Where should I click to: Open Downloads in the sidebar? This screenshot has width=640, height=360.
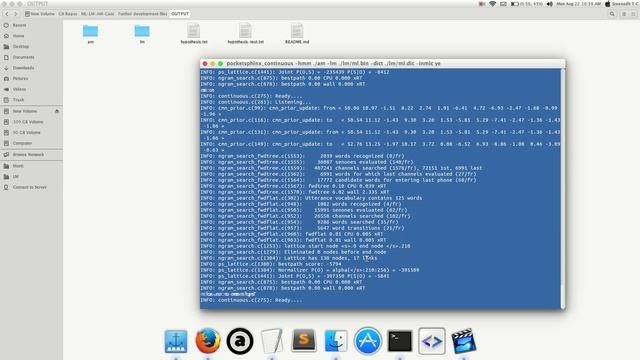31,68
